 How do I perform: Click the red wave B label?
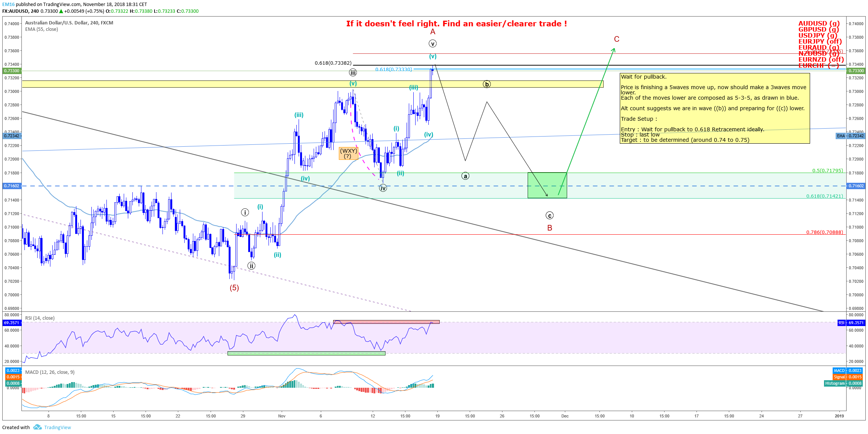[550, 228]
